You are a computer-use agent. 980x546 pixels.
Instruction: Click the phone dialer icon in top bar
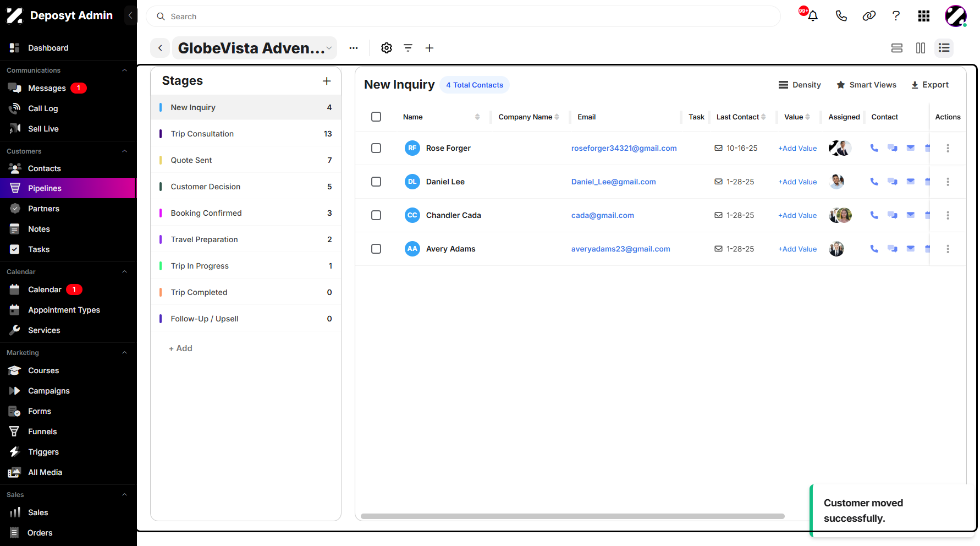[x=841, y=16]
